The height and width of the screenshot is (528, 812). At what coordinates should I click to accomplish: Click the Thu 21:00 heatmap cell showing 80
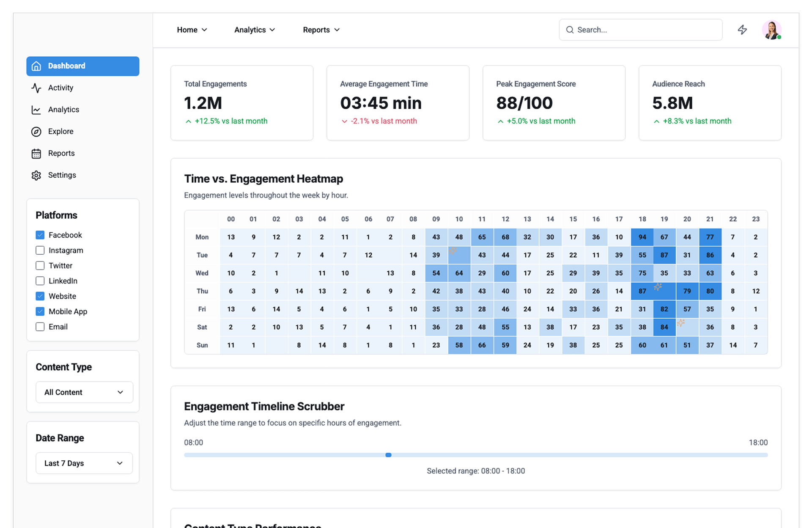point(710,291)
